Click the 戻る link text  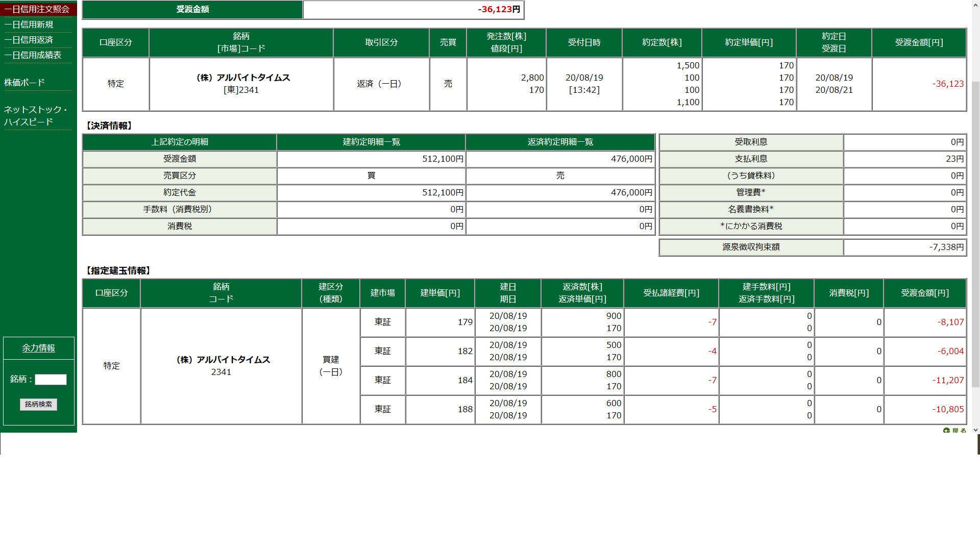coord(959,431)
